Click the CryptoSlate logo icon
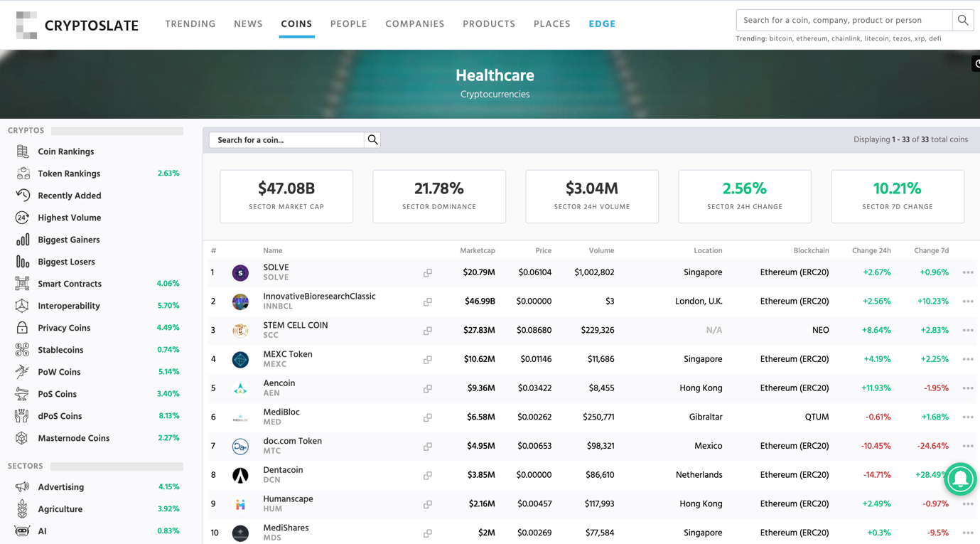Viewport: 980px width, 544px height. pyautogui.click(x=26, y=25)
